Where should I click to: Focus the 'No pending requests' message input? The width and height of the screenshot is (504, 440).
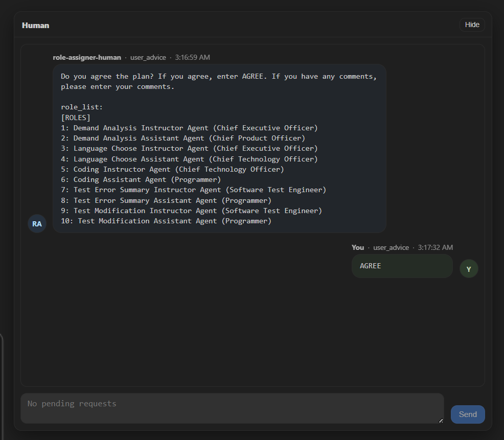(x=232, y=408)
